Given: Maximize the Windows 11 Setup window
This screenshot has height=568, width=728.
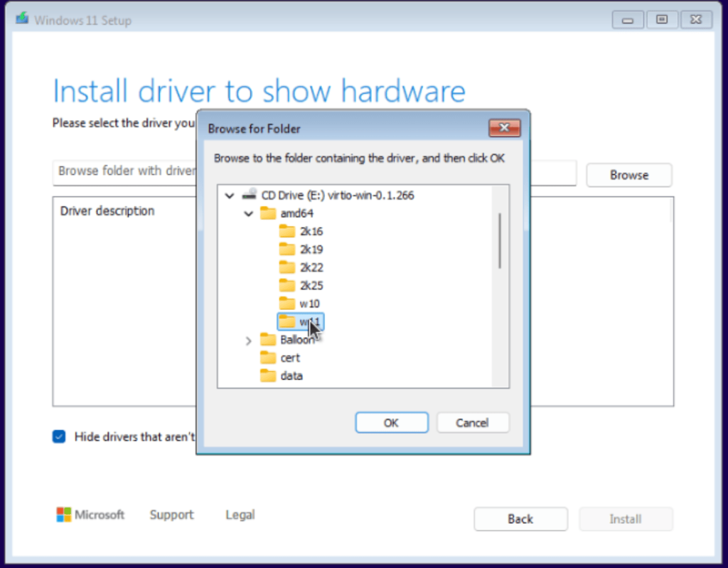Looking at the screenshot, I should coord(662,19).
